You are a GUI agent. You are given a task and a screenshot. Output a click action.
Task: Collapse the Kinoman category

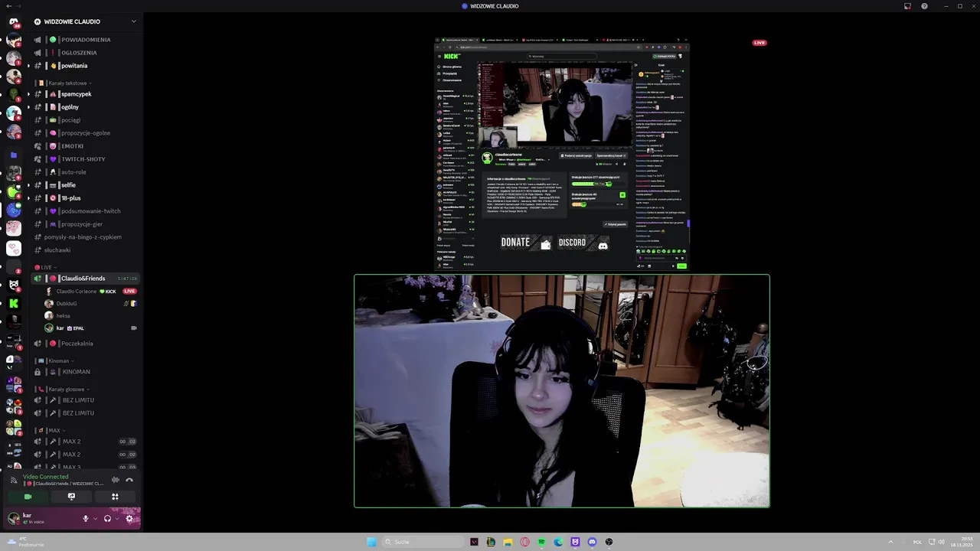[55, 360]
